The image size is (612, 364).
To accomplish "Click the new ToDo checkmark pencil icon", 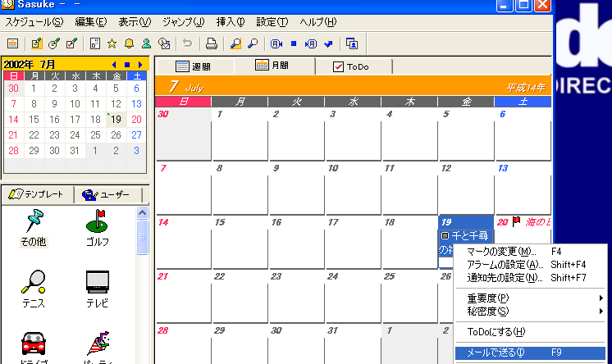I will tap(71, 43).
